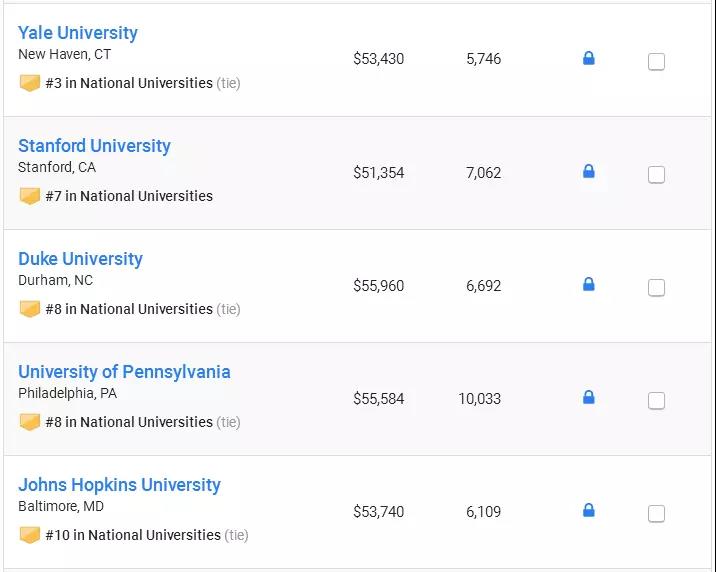Click the lock icon in Stanford University row
This screenshot has width=716, height=572.
click(588, 171)
